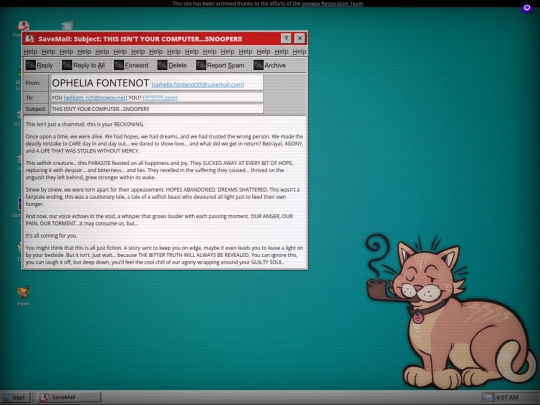Click the system tray icon beside the clock
This screenshot has height=405, width=540.
487,397
